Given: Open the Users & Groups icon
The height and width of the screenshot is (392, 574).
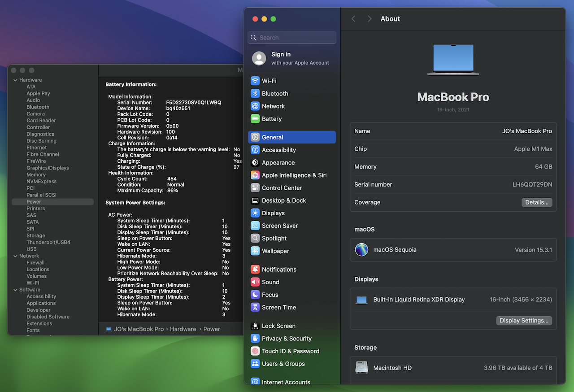Looking at the screenshot, I should 255,364.
